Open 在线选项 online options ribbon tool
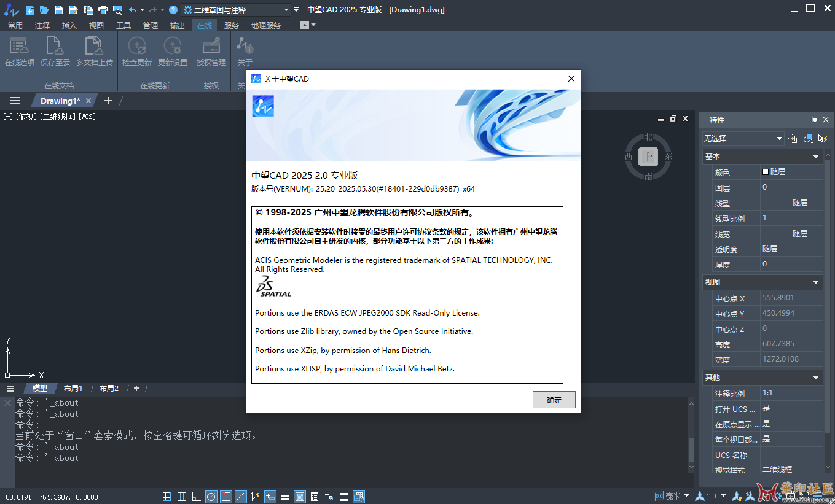 pyautogui.click(x=20, y=52)
